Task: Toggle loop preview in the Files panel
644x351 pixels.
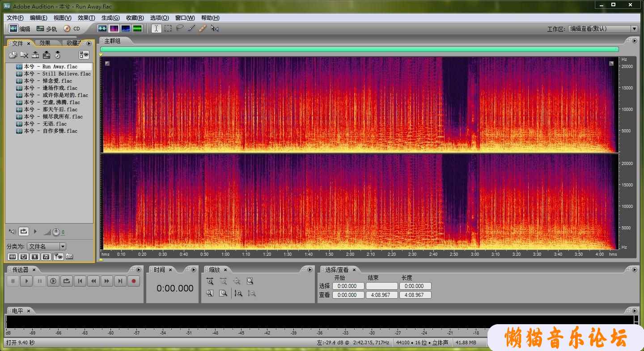Action: point(24,232)
